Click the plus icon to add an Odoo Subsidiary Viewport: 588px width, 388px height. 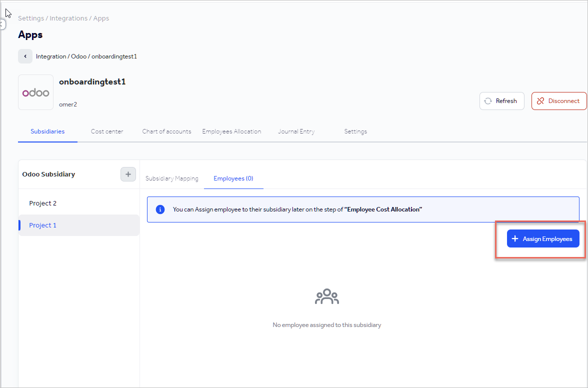coord(128,174)
